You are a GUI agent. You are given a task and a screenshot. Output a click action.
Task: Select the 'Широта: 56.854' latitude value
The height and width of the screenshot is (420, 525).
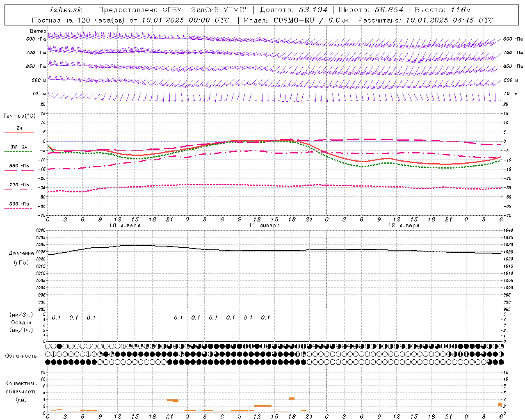point(371,10)
